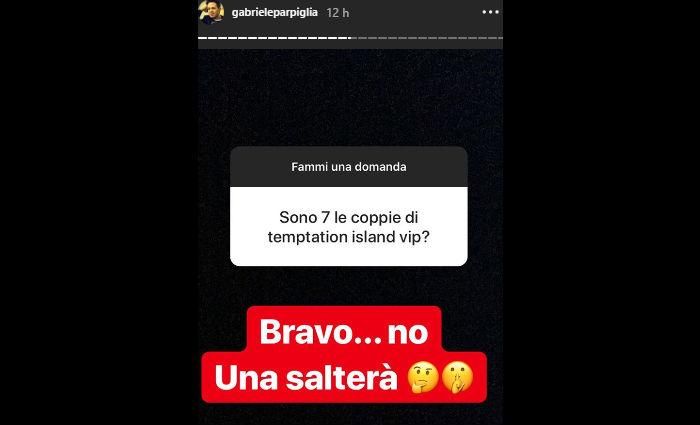The height and width of the screenshot is (425, 700).
Task: Open the gabrieleparpiglia username link
Action: pos(275,12)
